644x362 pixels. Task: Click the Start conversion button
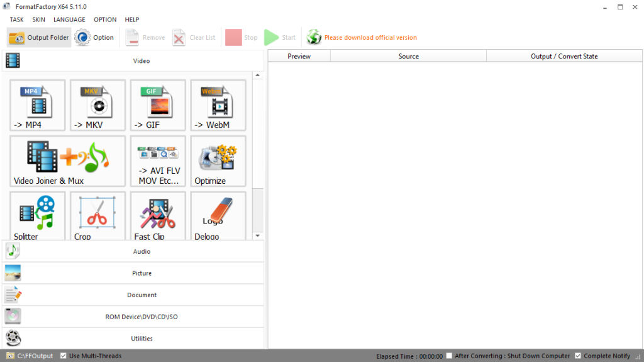pyautogui.click(x=280, y=37)
